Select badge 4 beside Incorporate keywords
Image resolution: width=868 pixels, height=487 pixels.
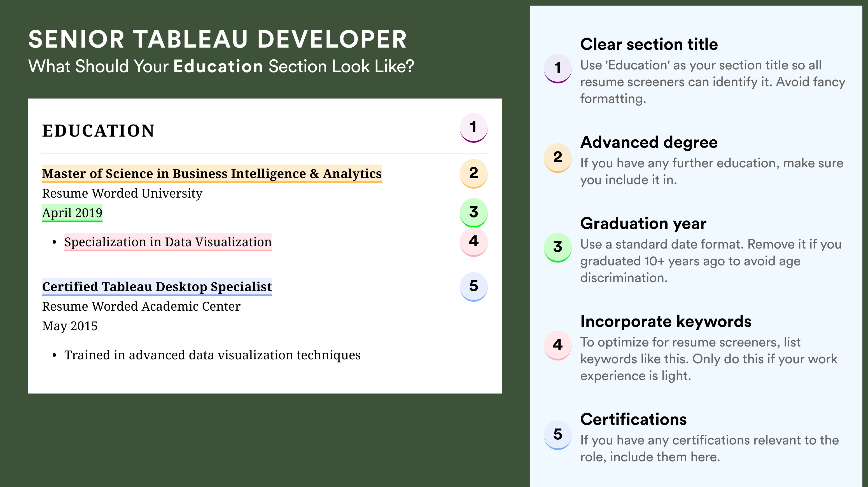[558, 346]
